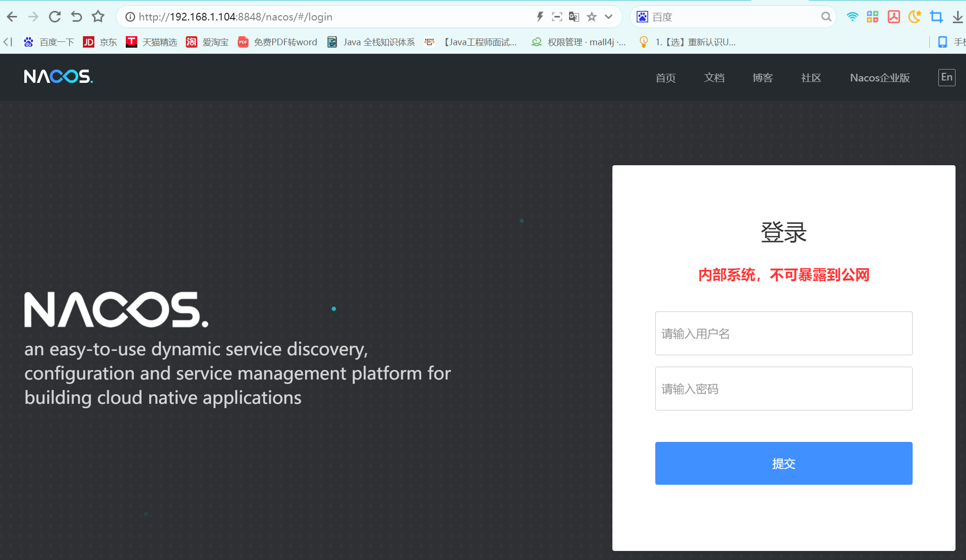Expand the address bar dropdown arrow
Viewport: 966px width, 560px height.
(x=609, y=17)
